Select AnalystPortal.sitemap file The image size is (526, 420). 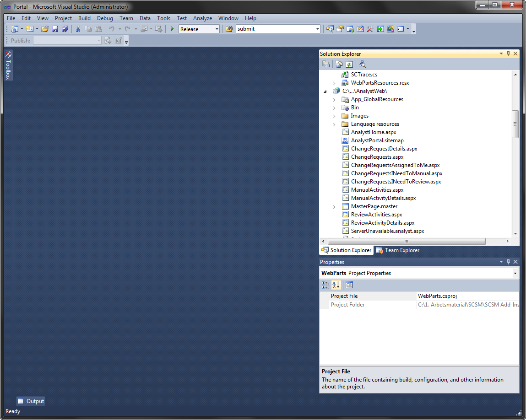click(377, 140)
